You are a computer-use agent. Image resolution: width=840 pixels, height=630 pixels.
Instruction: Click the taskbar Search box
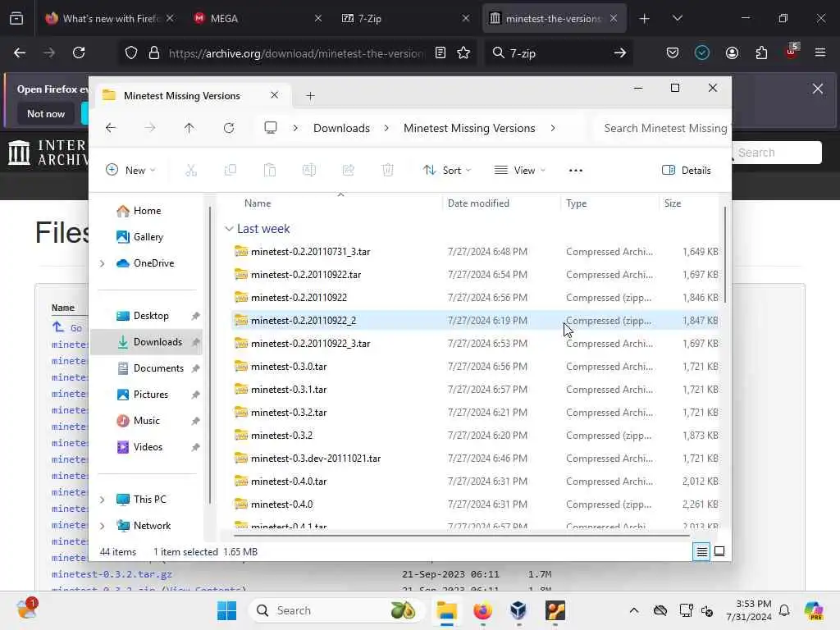pos(336,610)
